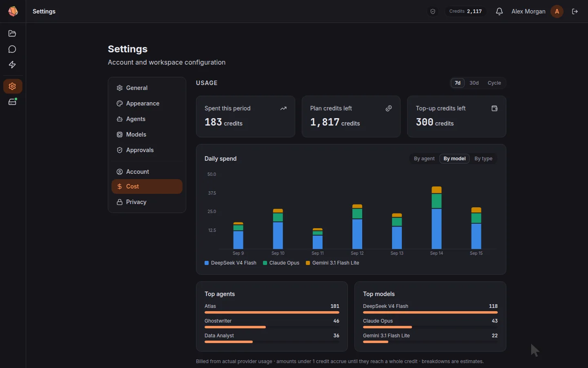Click Claude Opus row in Top models
The width and height of the screenshot is (588, 368).
[x=430, y=323]
